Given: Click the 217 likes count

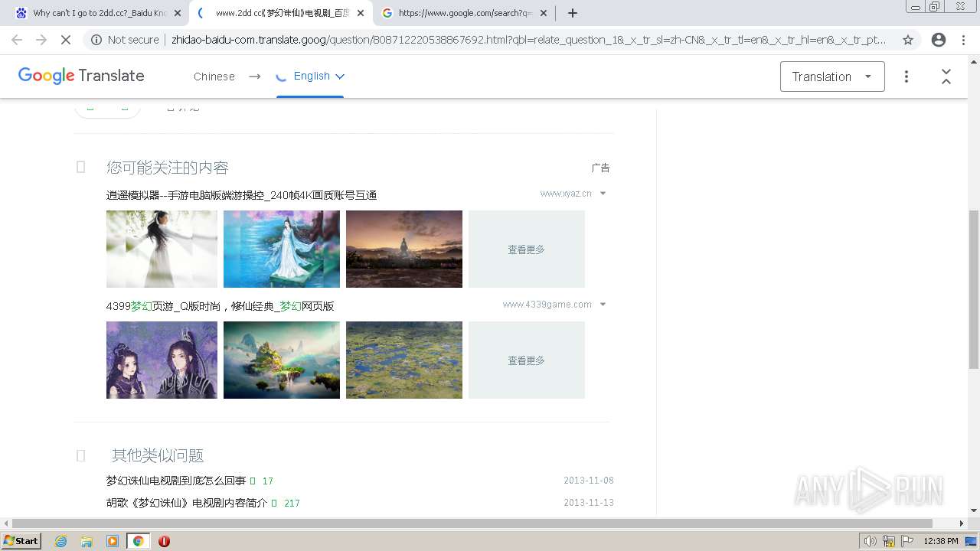Looking at the screenshot, I should [292, 504].
